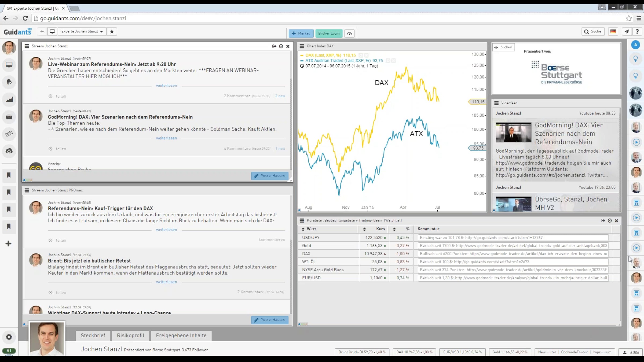The width and height of the screenshot is (644, 362).
Task: Open the Suche search button
Action: tap(593, 32)
